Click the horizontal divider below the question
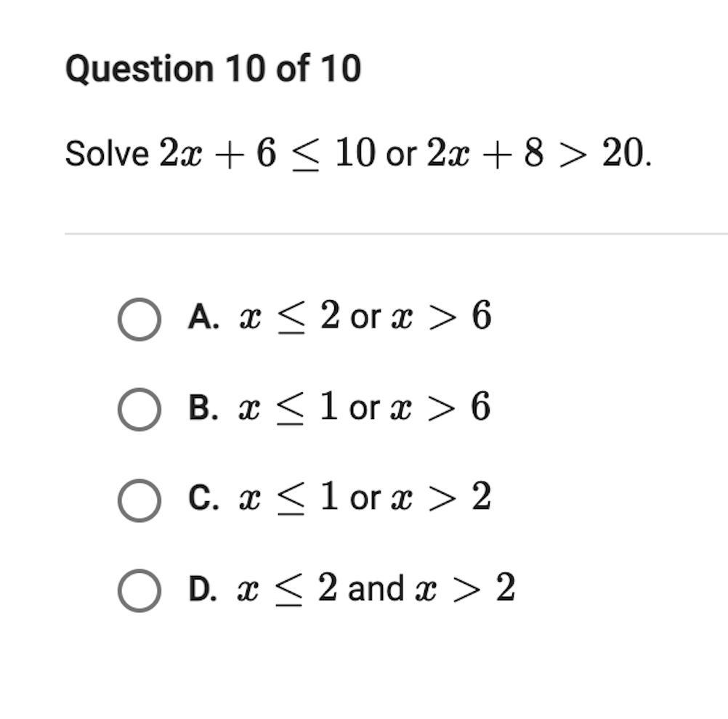 pyautogui.click(x=396, y=234)
